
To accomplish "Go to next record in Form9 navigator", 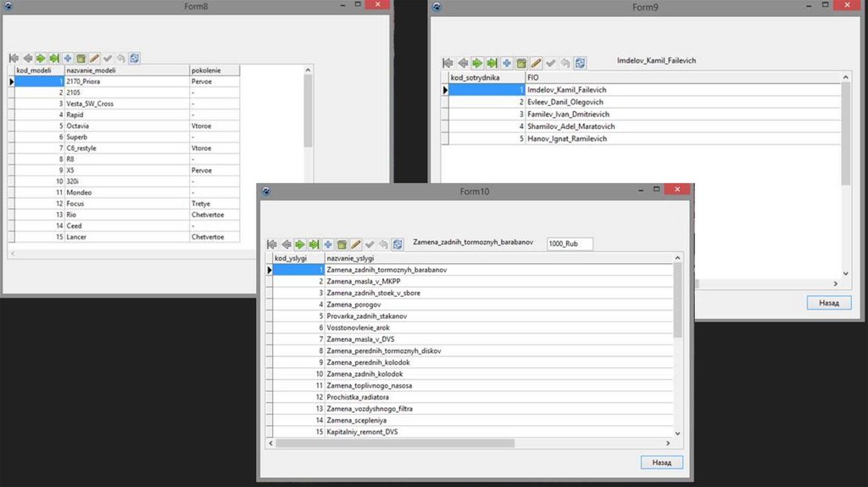I will (x=476, y=64).
